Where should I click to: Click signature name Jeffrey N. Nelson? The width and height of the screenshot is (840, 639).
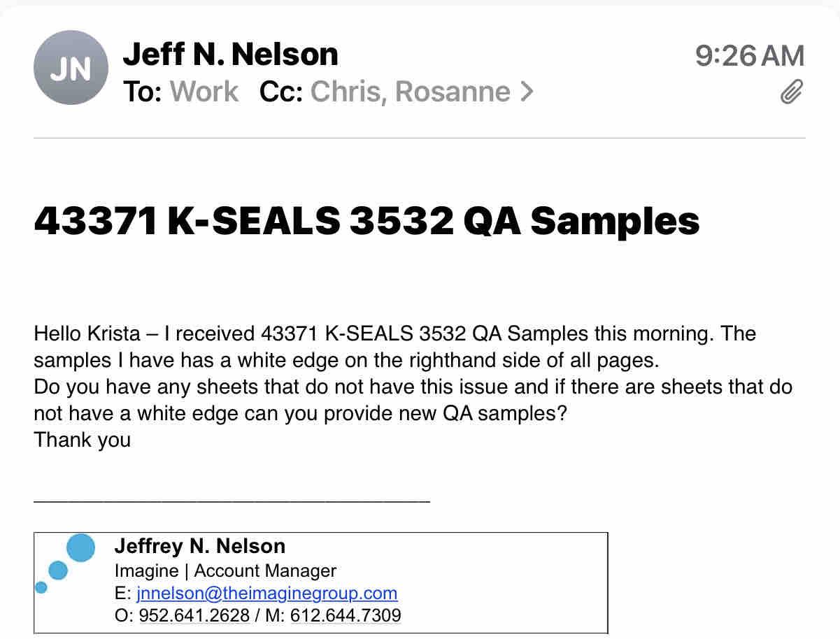[x=199, y=546]
